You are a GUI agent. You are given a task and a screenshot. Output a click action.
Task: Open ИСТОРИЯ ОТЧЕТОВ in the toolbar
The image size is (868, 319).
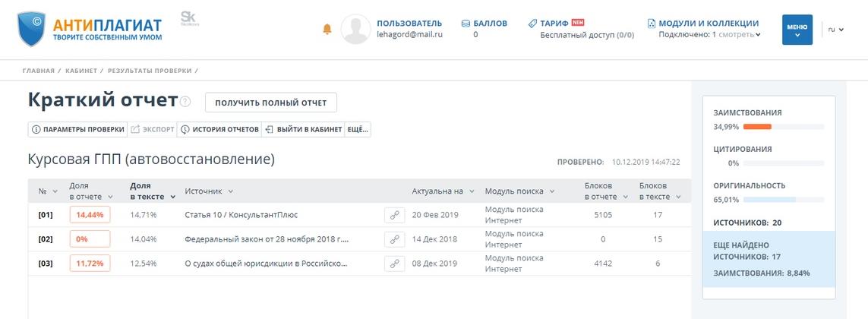[x=219, y=130]
